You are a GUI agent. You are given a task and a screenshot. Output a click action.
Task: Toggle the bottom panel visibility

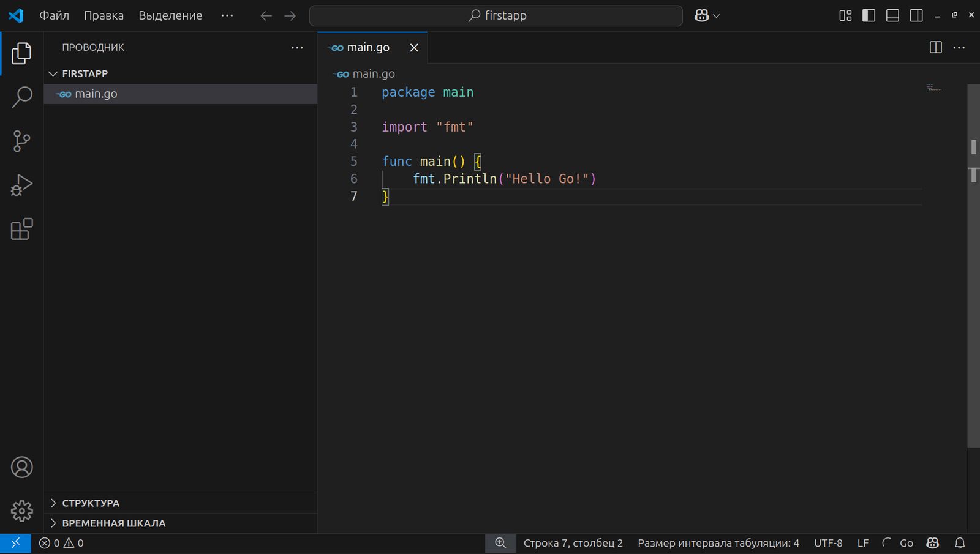[892, 16]
